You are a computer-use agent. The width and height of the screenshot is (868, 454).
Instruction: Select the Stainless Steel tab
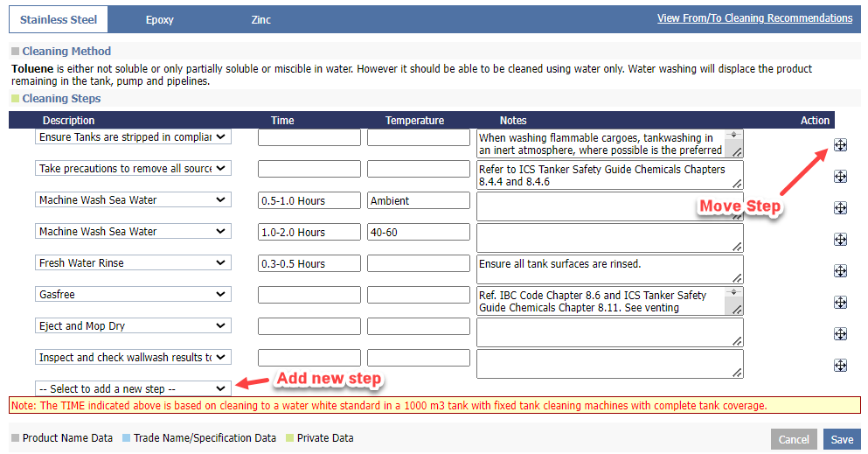coord(59,19)
